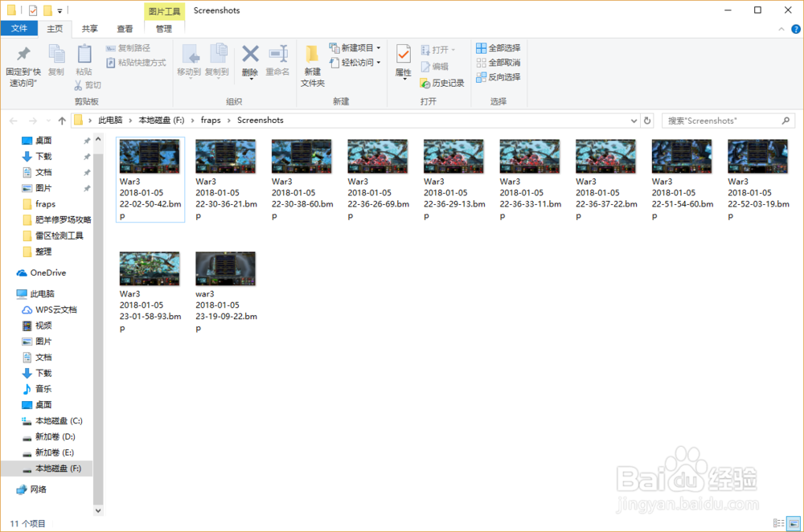Open the Manage picture tools tab
The image size is (804, 532).
coord(164,28)
